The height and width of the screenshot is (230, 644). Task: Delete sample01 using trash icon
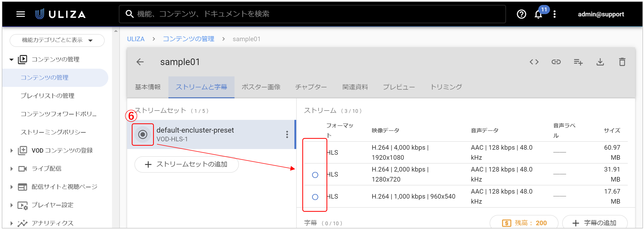pos(622,62)
